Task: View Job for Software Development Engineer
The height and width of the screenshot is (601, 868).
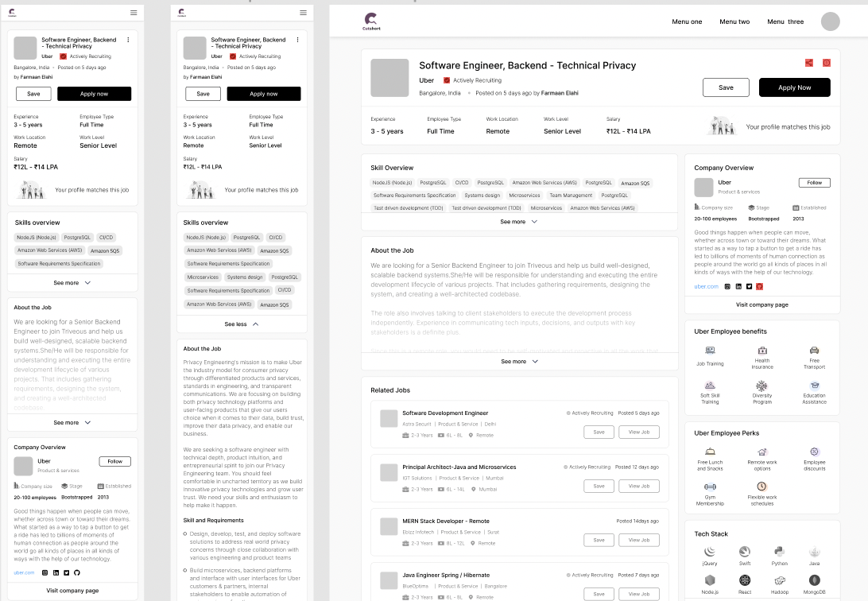Action: (639, 432)
